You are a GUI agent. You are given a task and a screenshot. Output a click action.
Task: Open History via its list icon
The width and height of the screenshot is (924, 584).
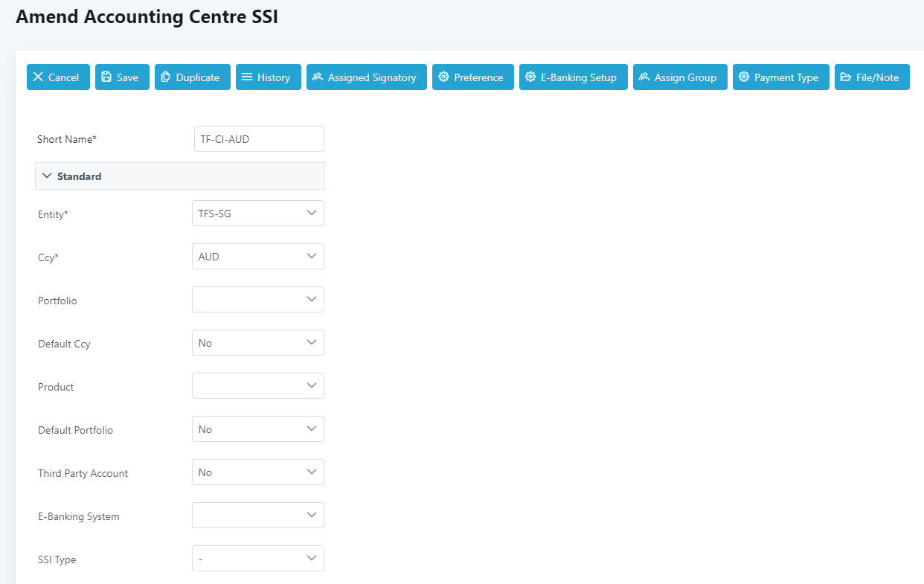point(247,77)
